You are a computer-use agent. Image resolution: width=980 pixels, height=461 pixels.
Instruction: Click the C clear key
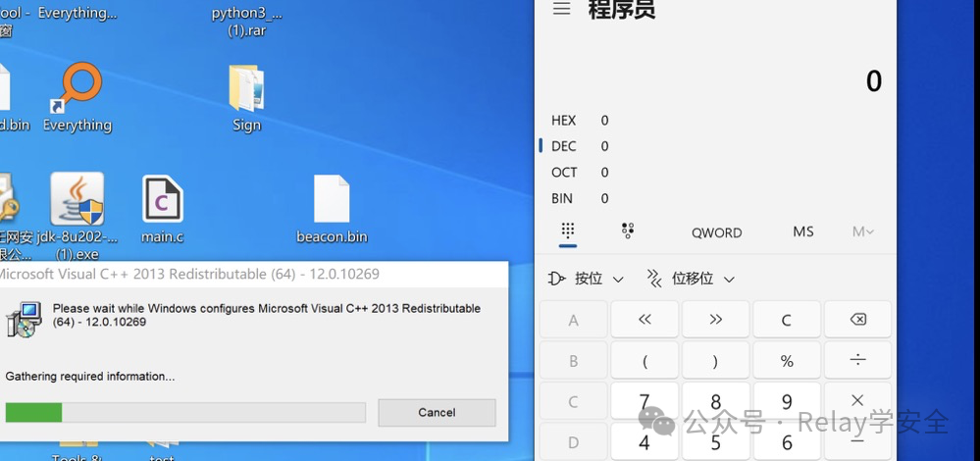[x=787, y=319]
